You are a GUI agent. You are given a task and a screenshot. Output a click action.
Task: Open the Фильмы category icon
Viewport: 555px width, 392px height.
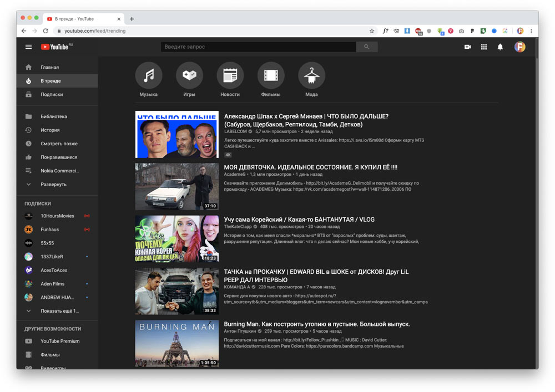[271, 75]
